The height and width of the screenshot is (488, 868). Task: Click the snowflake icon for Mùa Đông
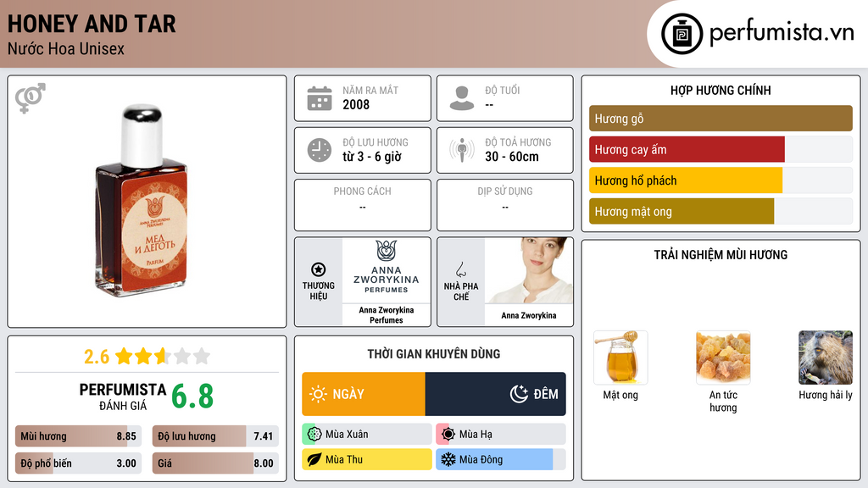448,459
